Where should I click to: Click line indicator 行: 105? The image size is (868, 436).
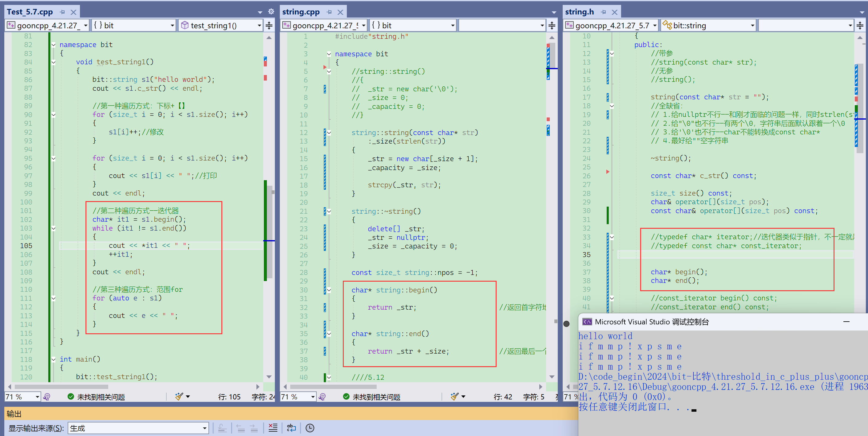click(x=229, y=397)
